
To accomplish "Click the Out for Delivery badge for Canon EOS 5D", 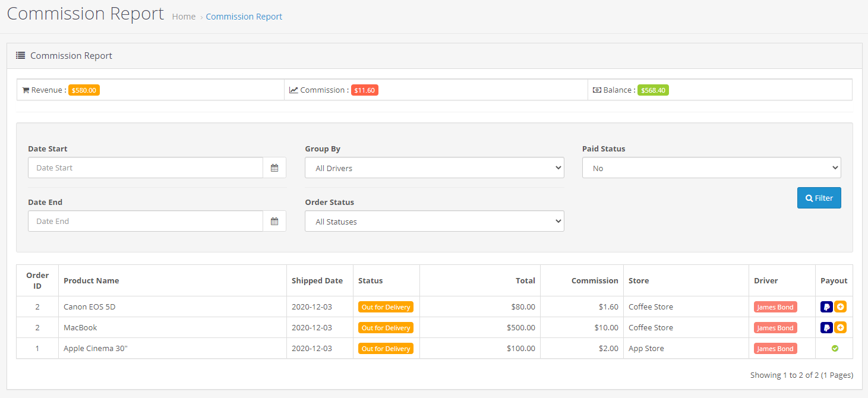I will coord(386,307).
